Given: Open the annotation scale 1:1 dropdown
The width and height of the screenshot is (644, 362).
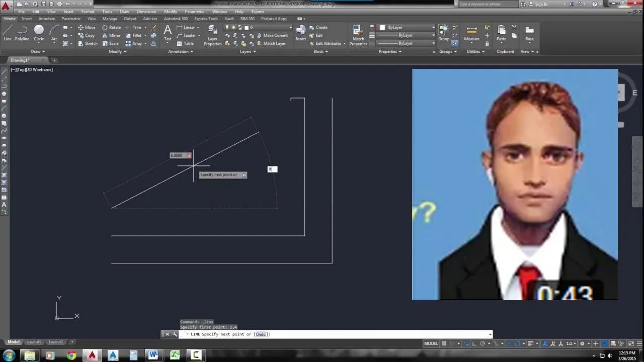Looking at the screenshot, I should click(572, 343).
